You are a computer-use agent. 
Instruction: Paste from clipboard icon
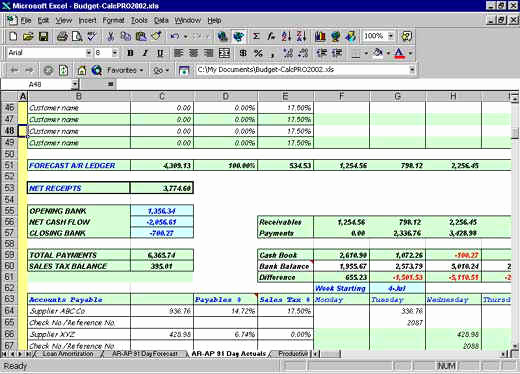(141, 36)
